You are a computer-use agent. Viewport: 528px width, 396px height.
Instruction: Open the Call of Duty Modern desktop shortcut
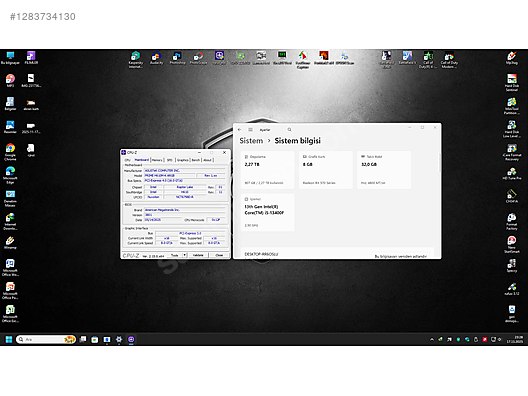tap(449, 60)
